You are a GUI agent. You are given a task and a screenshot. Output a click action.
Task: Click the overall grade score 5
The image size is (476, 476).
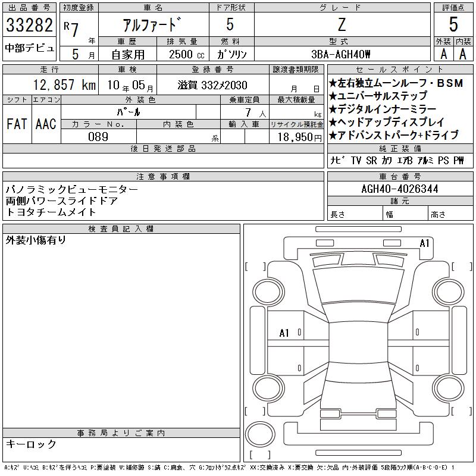tap(453, 24)
